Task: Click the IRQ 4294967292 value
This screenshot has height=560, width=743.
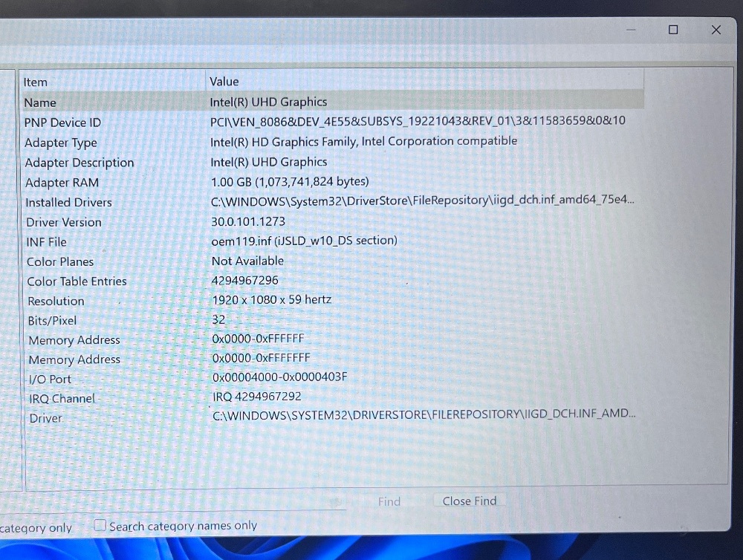Action: (x=256, y=397)
